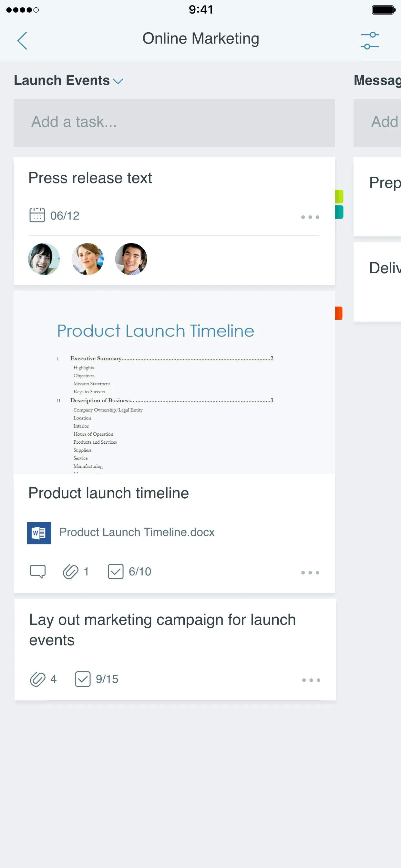Screen dimensions: 401x868
Task: Click the orange label tag
Action: (x=339, y=313)
